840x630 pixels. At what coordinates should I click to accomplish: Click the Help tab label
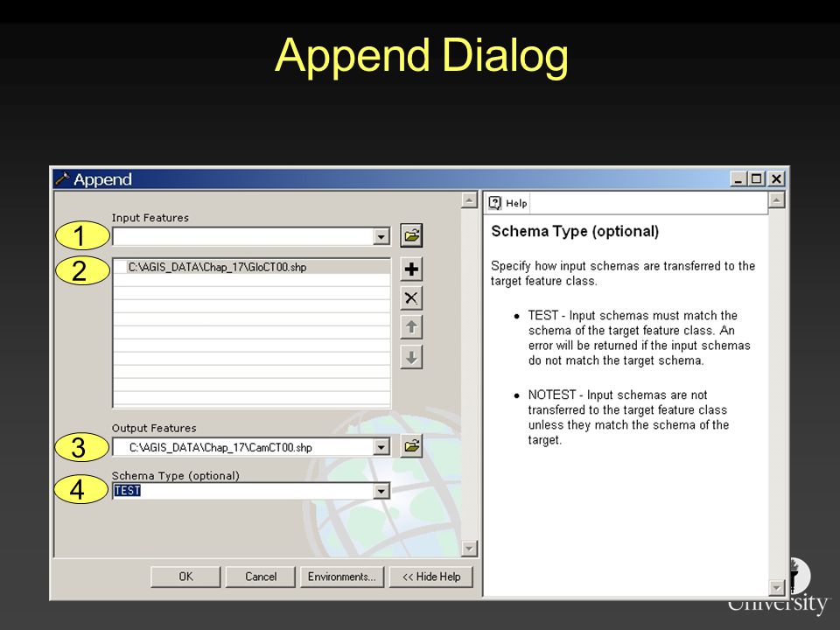click(x=516, y=203)
